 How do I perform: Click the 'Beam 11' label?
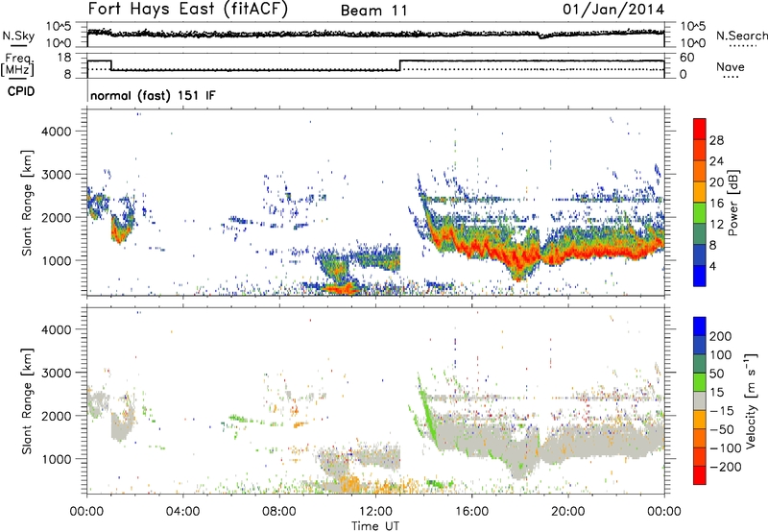pos(374,11)
